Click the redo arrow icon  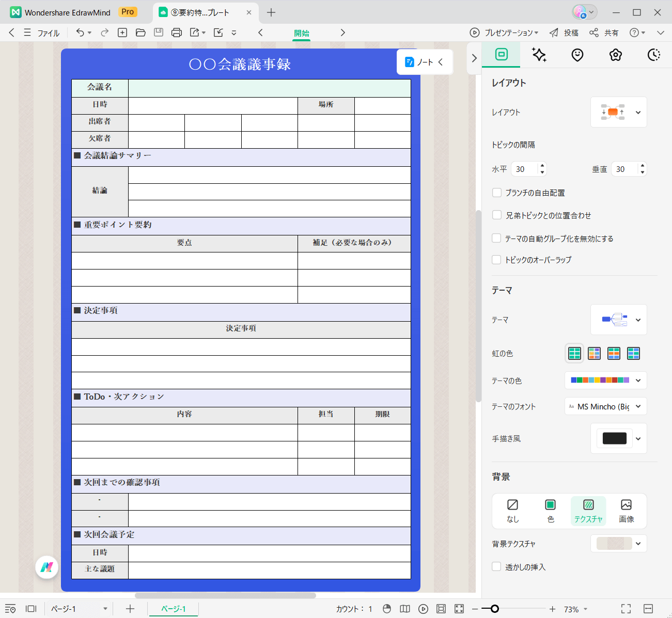(x=104, y=33)
